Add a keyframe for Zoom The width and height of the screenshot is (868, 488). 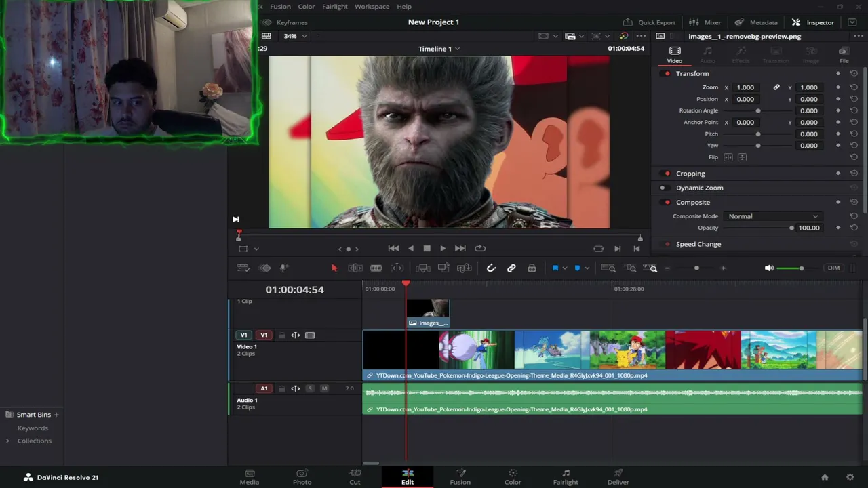point(838,87)
